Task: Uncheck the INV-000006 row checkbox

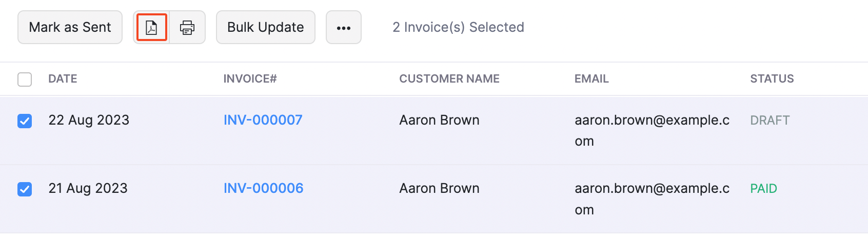Action: coord(25,189)
